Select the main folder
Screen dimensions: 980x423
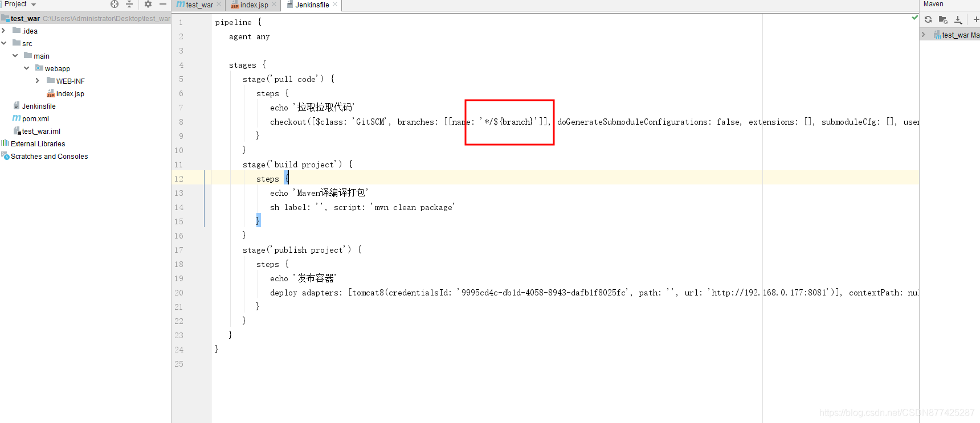(x=37, y=56)
